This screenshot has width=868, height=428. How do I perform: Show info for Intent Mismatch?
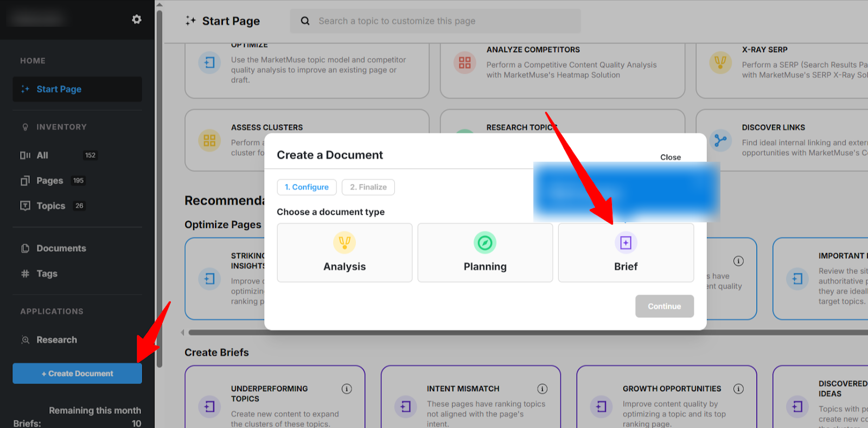pyautogui.click(x=542, y=389)
